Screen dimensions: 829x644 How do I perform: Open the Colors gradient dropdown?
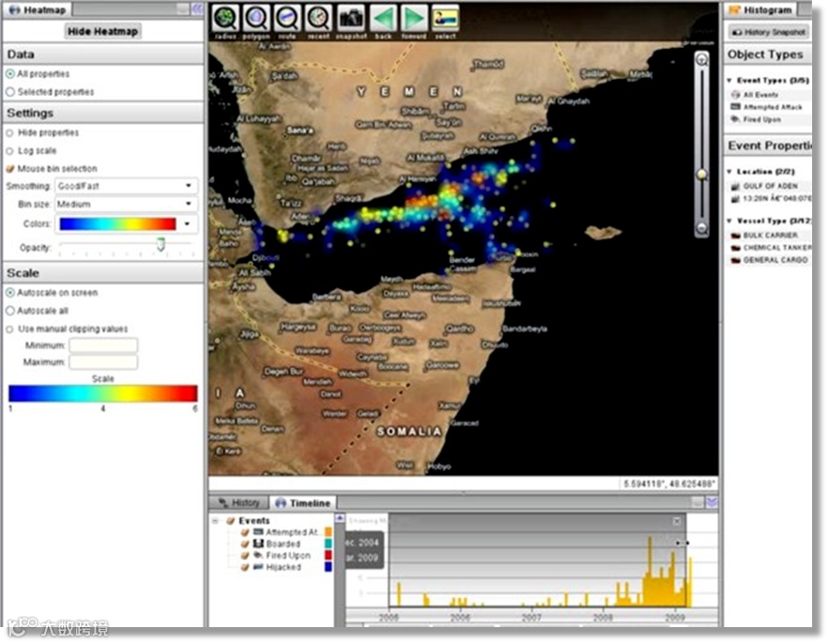pyautogui.click(x=127, y=223)
